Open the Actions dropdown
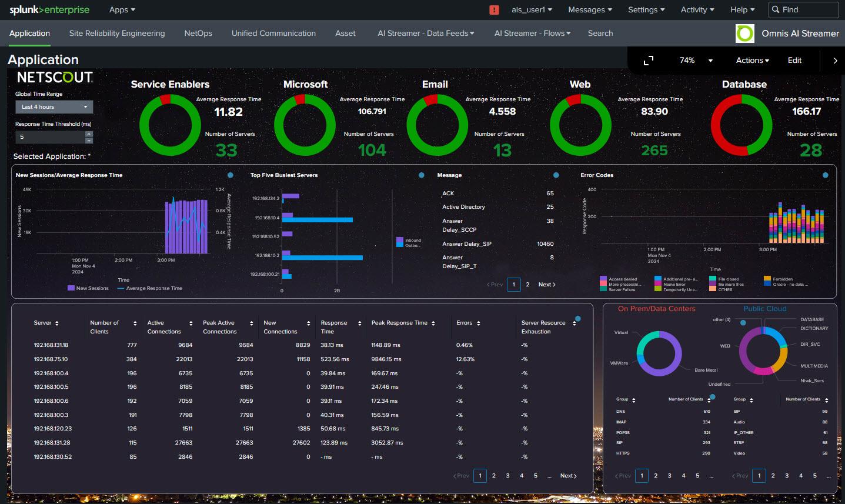This screenshot has width=845, height=504. coord(753,61)
